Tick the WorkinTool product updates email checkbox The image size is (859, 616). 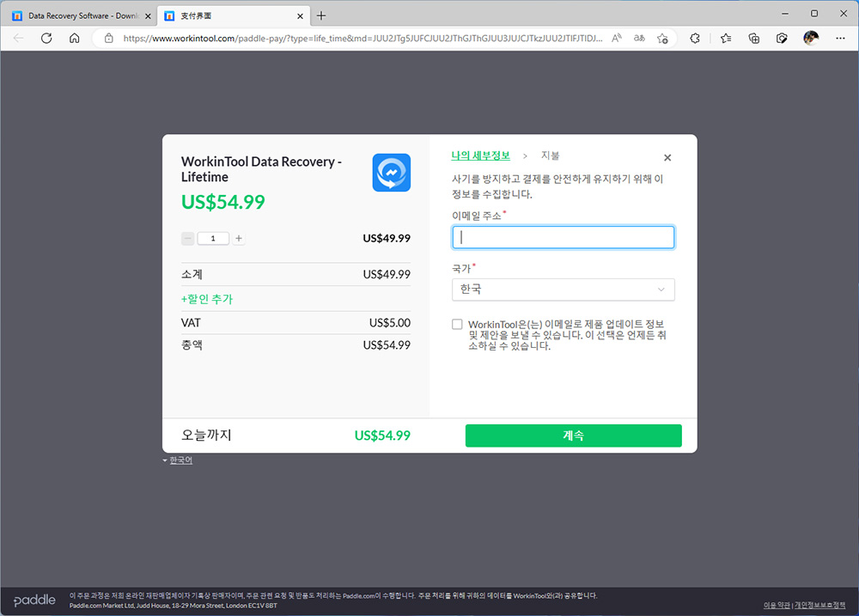pyautogui.click(x=457, y=325)
